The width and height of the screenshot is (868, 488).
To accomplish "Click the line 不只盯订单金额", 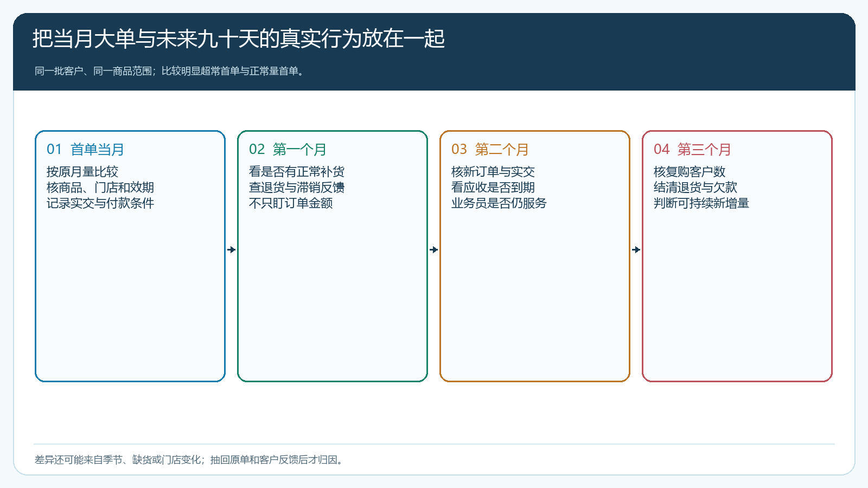I will tap(291, 203).
